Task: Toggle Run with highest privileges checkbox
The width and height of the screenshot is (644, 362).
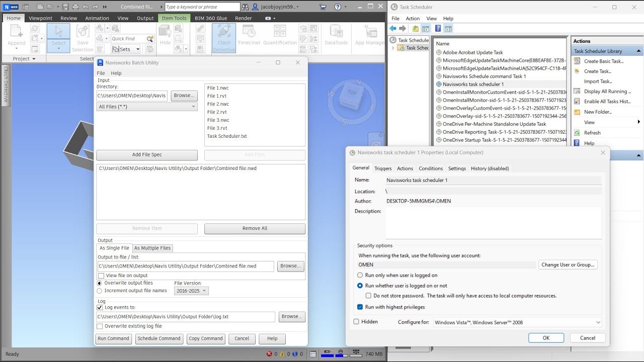Action: click(x=360, y=307)
